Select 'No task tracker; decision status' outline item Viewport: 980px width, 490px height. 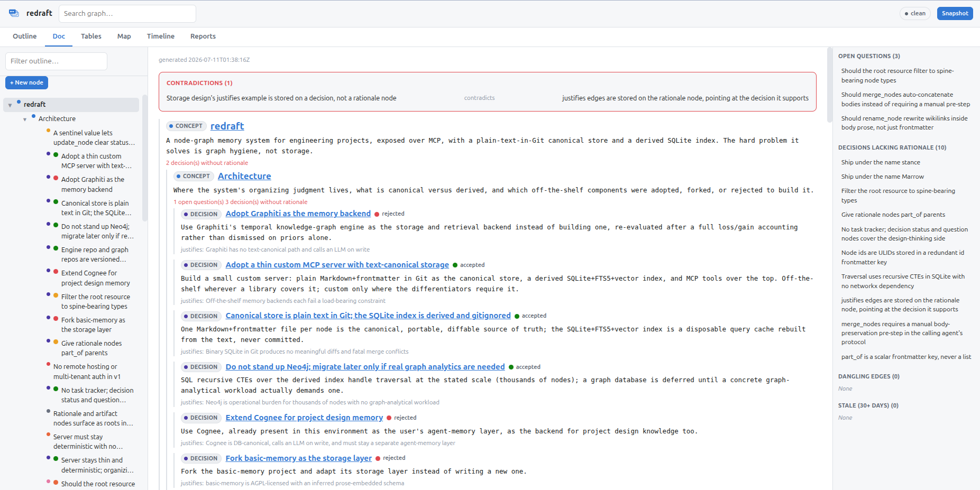[x=97, y=395]
